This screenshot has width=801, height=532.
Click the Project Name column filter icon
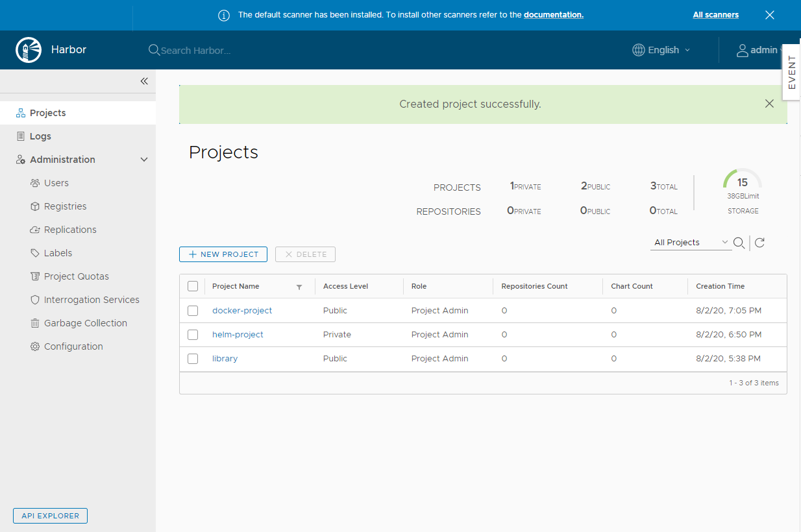[x=299, y=287]
